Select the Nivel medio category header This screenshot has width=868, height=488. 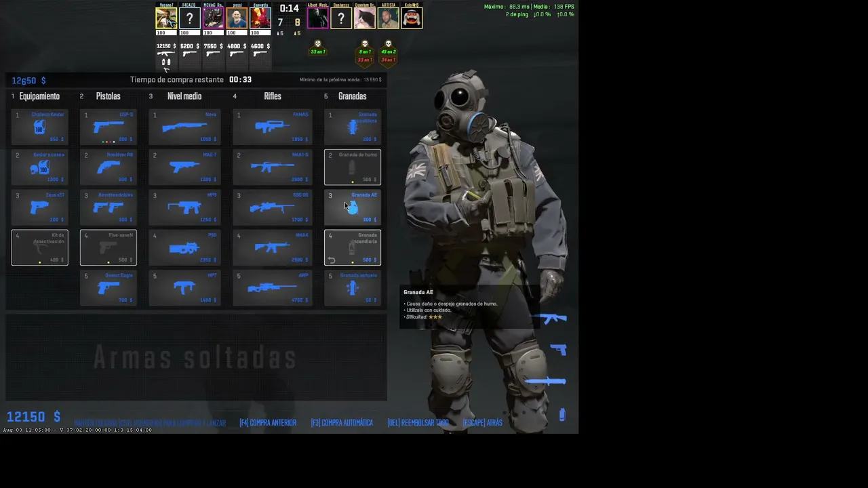184,96
